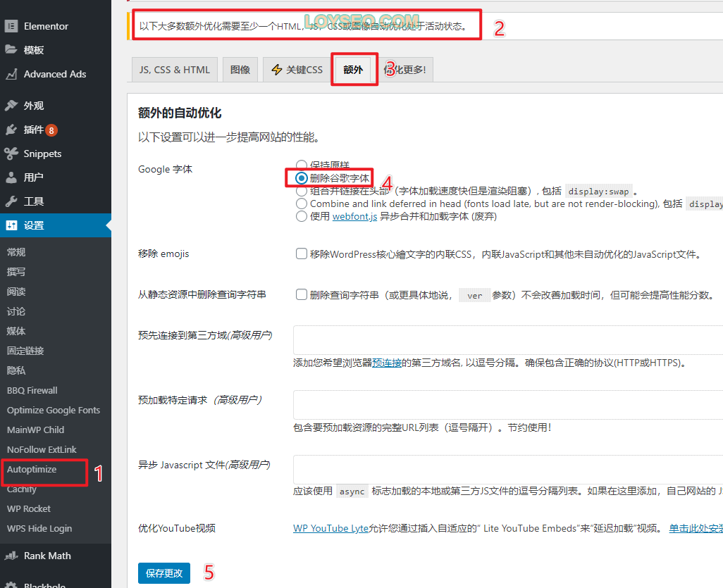Click the 预加载特定请求 input field
This screenshot has width=723, height=588.
click(508, 405)
